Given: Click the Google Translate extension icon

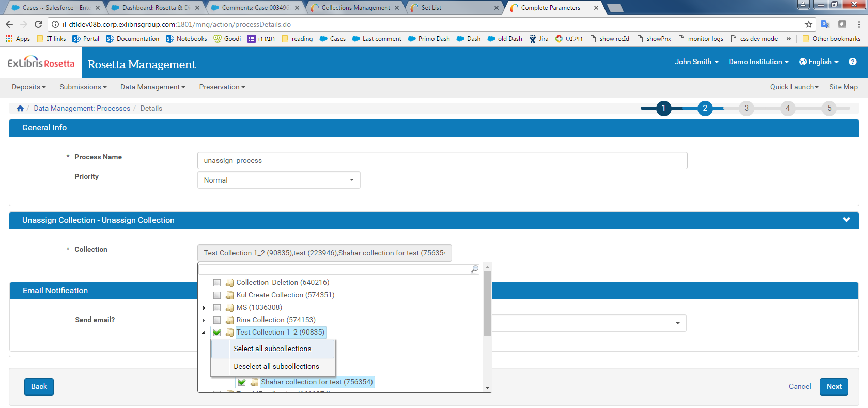Looking at the screenshot, I should pos(825,24).
